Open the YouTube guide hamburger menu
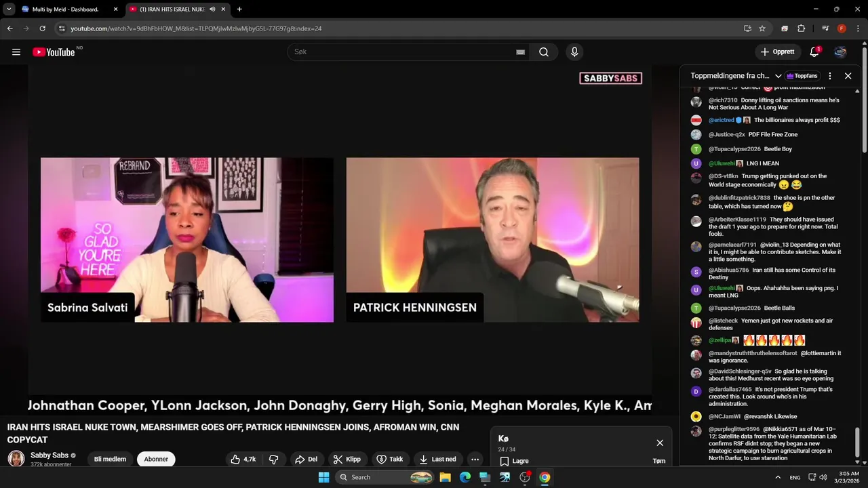This screenshot has height=488, width=868. 16,52
